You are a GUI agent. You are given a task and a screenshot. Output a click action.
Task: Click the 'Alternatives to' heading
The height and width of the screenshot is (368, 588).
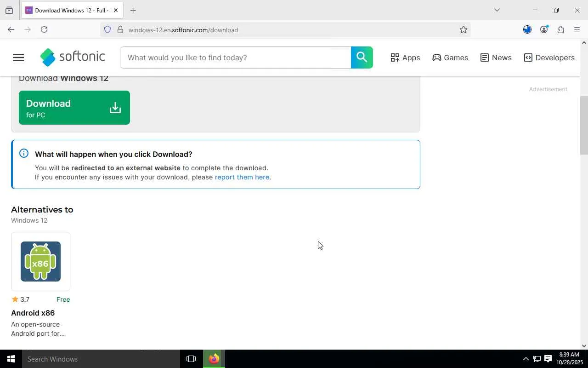pyautogui.click(x=42, y=210)
